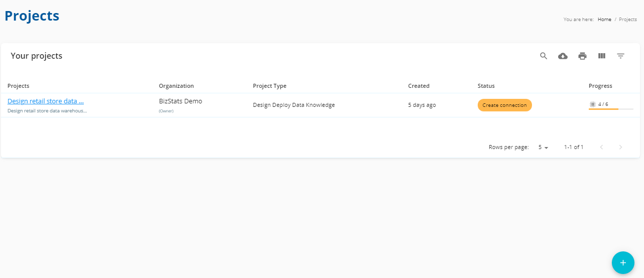
Task: Download projects with the cloud download icon
Action: click(563, 56)
